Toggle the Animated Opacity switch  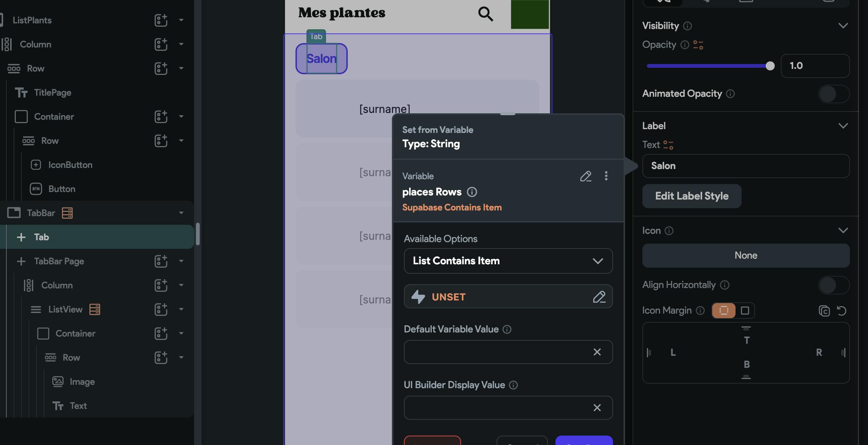pos(833,94)
